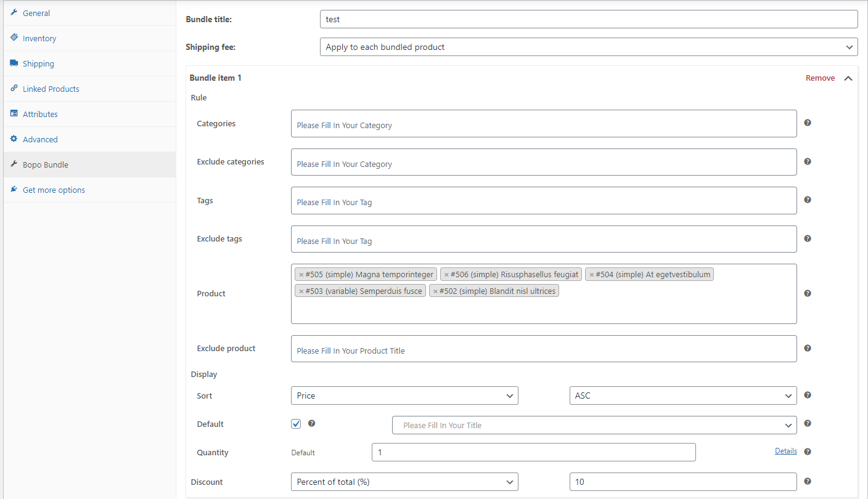Click the Exclude tags input field
868x499 pixels.
point(544,239)
